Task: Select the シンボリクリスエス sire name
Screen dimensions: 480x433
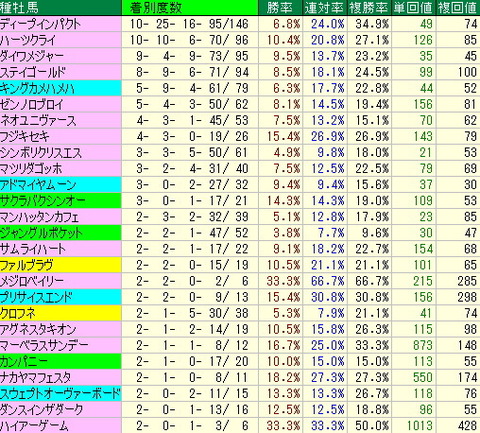Action: click(x=41, y=153)
